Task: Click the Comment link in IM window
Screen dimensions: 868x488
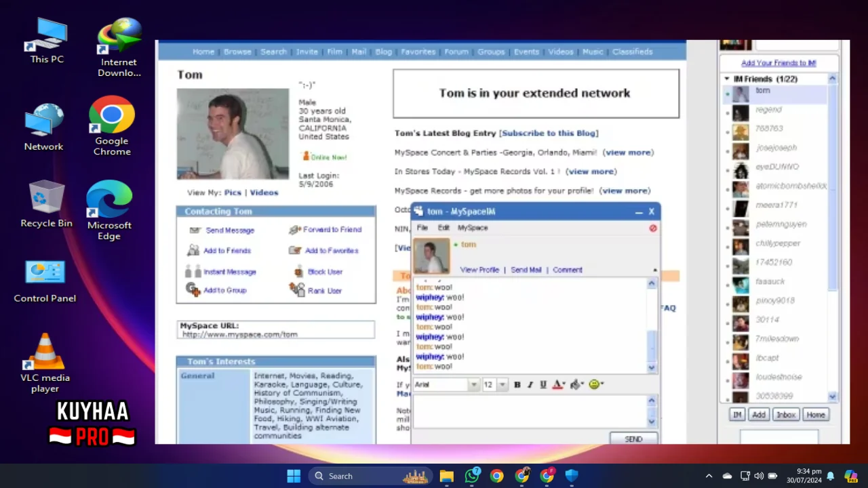Action: coord(567,270)
